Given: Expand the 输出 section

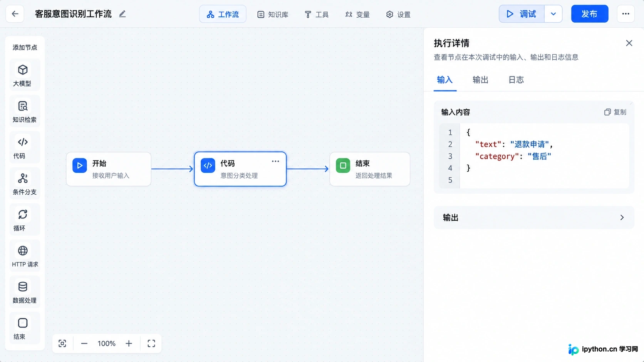Looking at the screenshot, I should (x=534, y=217).
